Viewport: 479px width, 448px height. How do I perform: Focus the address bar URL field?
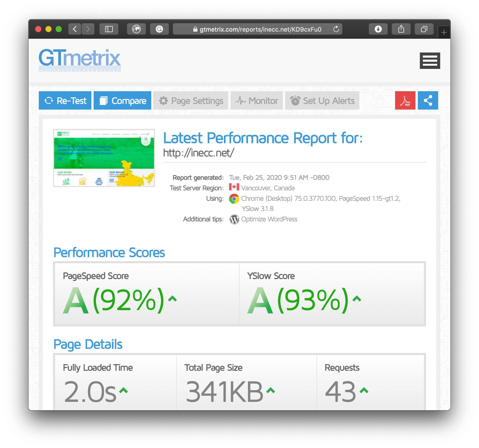coord(257,29)
